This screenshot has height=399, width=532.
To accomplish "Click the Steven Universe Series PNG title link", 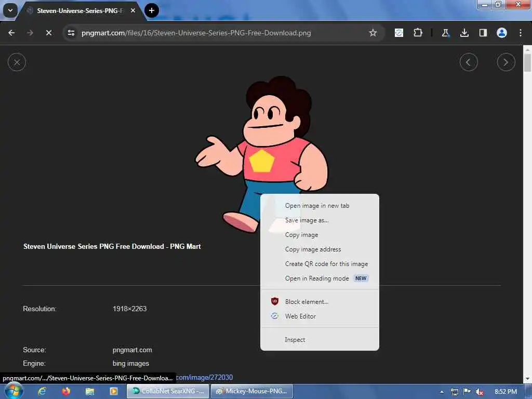I will coord(112,247).
